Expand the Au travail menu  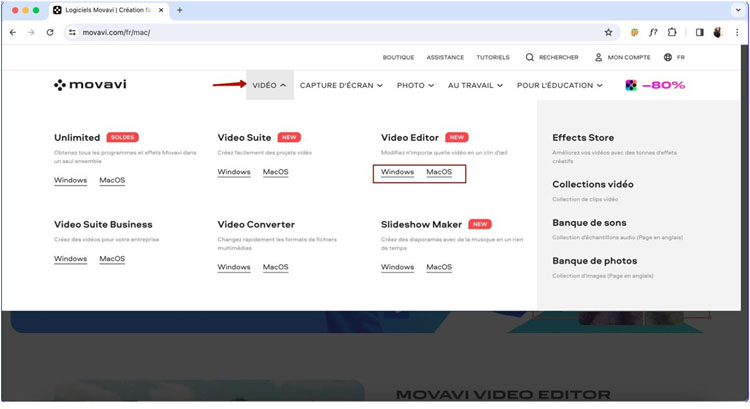pos(475,85)
